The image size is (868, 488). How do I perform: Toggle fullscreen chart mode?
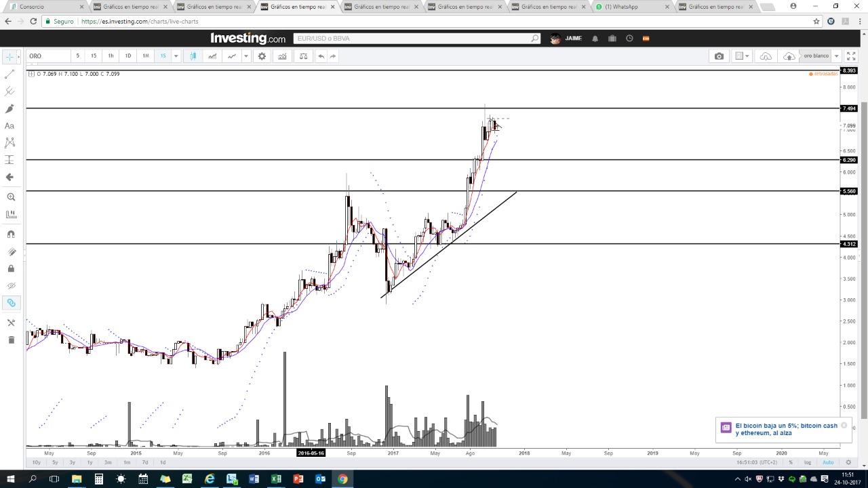[850, 56]
